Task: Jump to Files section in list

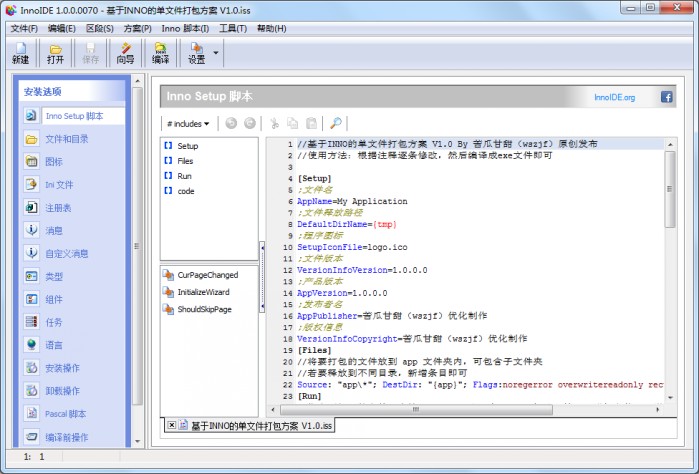Action: 178,161
